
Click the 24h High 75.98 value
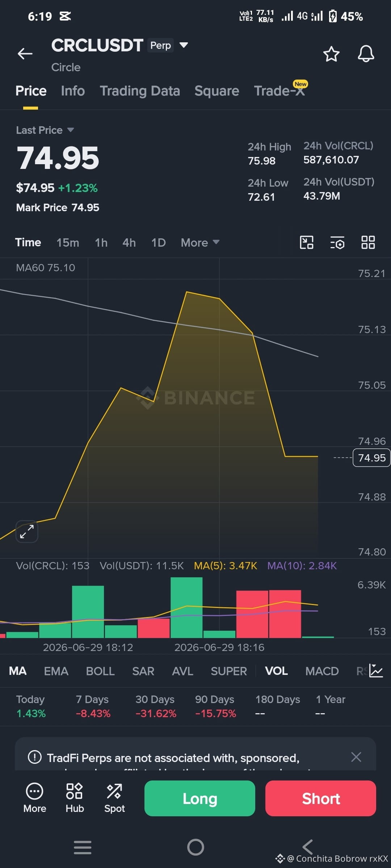click(x=261, y=161)
